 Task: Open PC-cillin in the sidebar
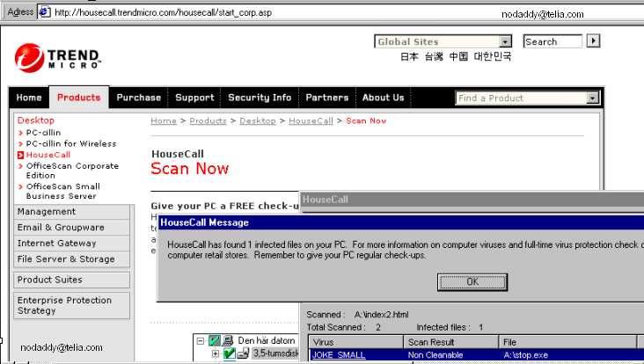click(43, 133)
